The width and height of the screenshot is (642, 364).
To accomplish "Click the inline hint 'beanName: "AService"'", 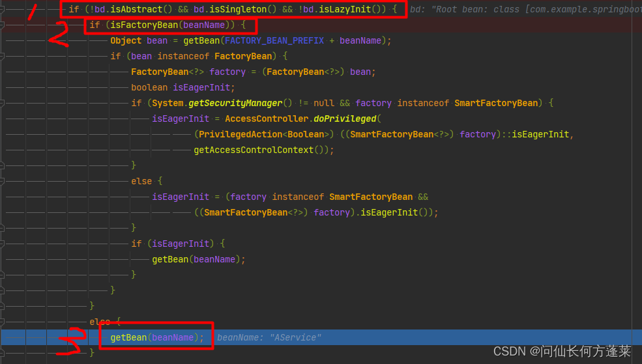I will point(269,337).
